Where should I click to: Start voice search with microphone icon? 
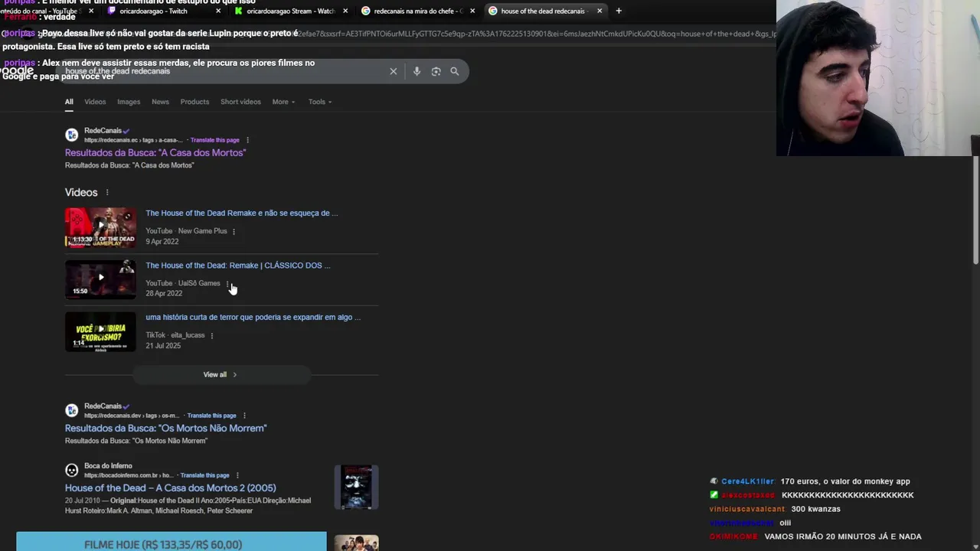(x=416, y=71)
